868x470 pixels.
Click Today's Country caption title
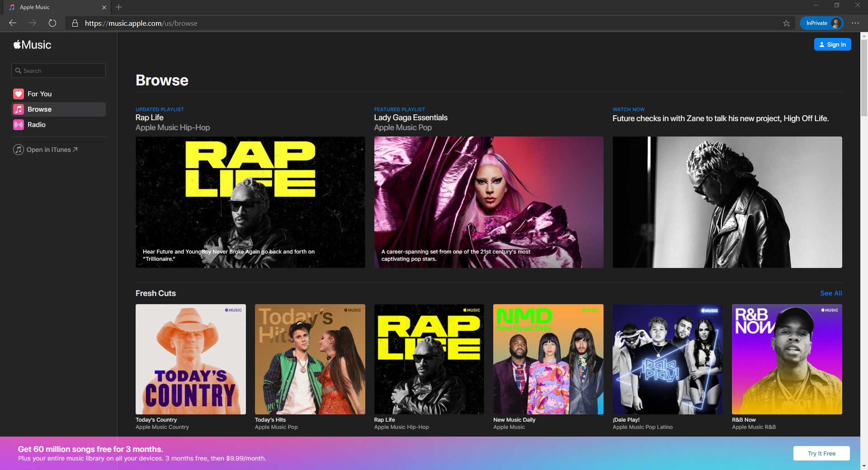pyautogui.click(x=156, y=420)
